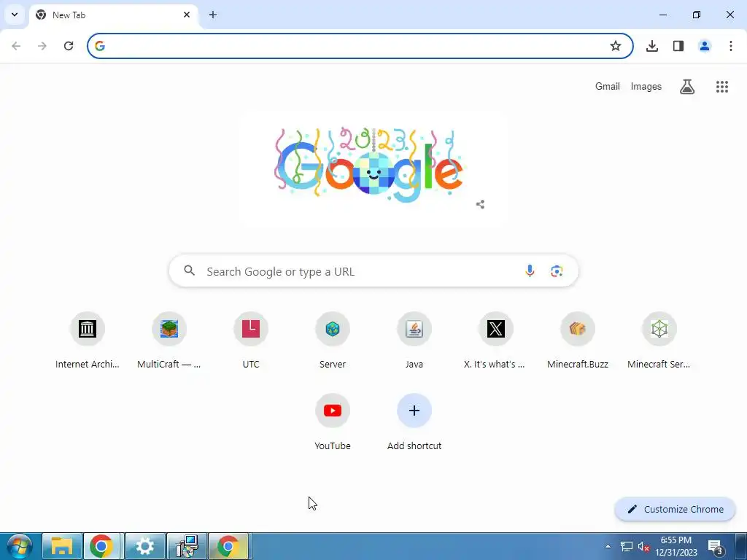
Task: Focus the Search Google or type a URL box
Action: tap(373, 271)
